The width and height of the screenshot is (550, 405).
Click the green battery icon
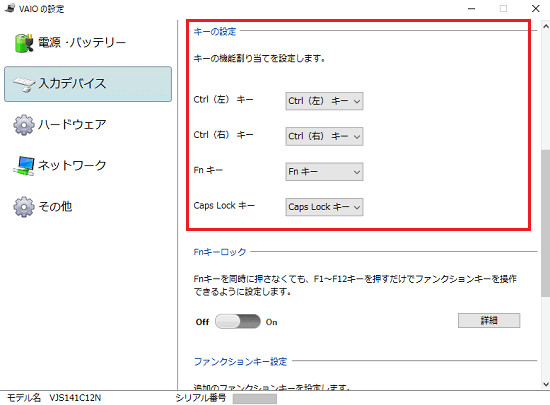(24, 43)
